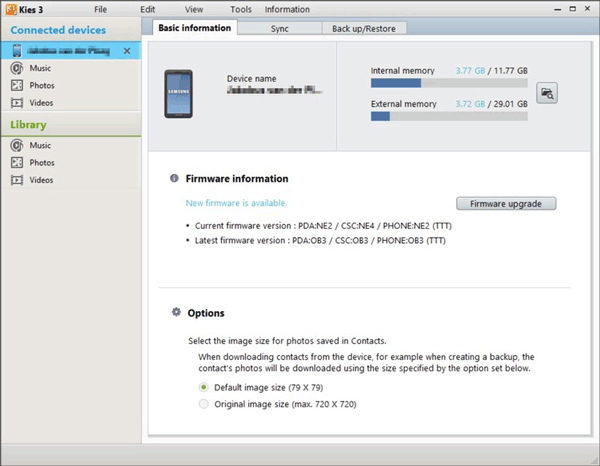Close the Kies 3 window
The width and height of the screenshot is (600, 466).
587,8
